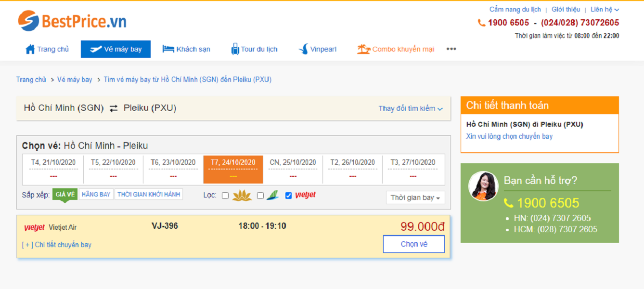This screenshot has height=289, width=644.
Task: Click flight time 18:00 - 19:10
Action: click(262, 226)
